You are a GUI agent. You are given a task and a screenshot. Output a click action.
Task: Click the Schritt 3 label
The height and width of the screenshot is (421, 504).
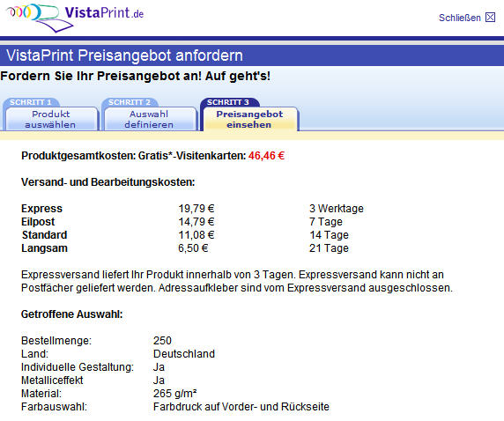[x=228, y=102]
